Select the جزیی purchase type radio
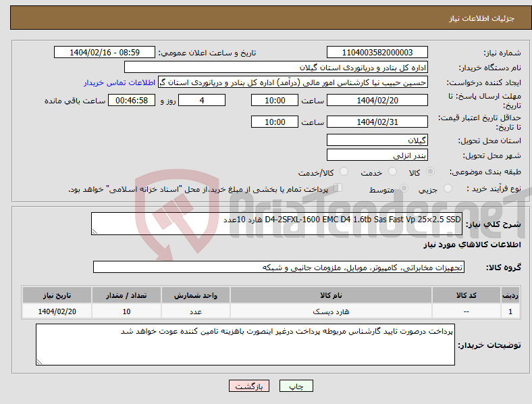The width and height of the screenshot is (532, 404). (x=448, y=188)
